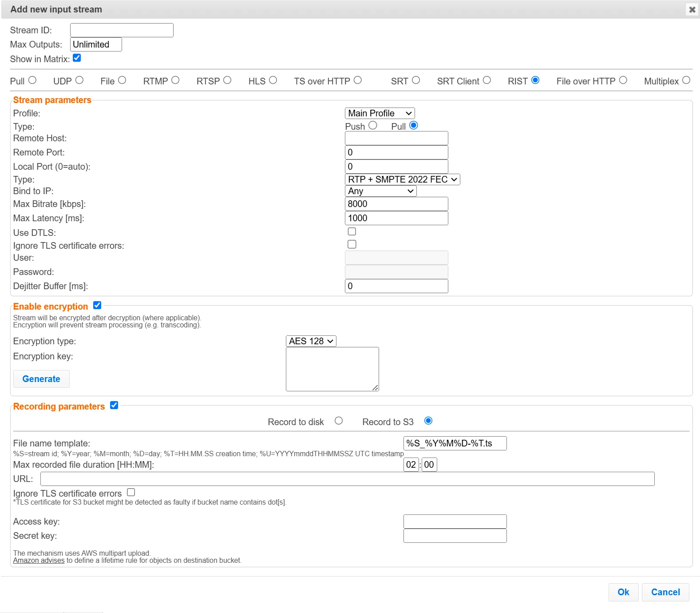The height and width of the screenshot is (613, 700).
Task: Open the AES 128 encryption type dropdown
Action: tap(311, 341)
